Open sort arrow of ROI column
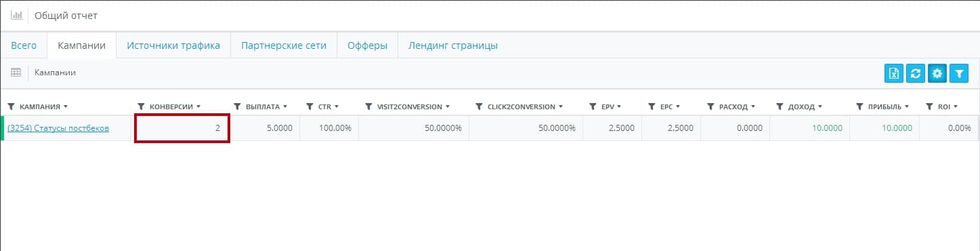 [x=956, y=107]
